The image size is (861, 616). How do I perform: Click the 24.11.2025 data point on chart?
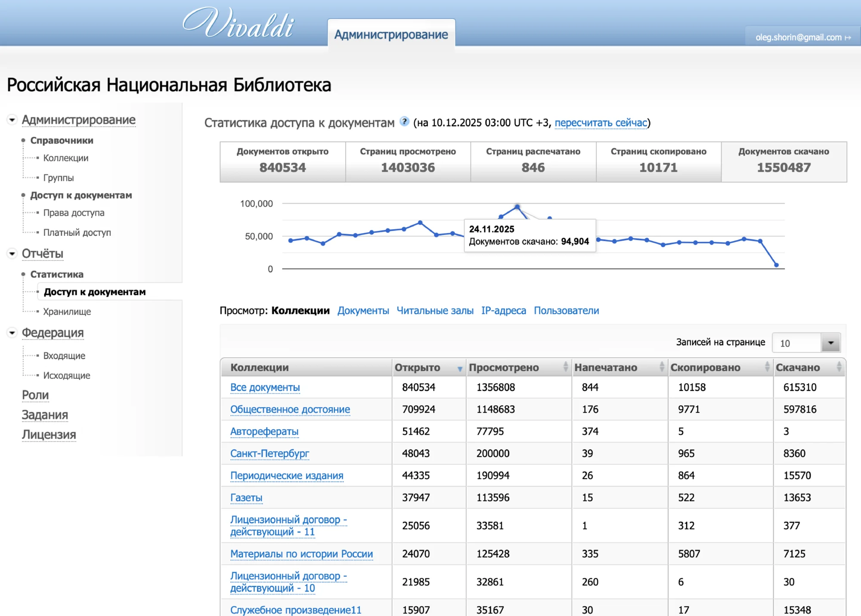click(x=517, y=207)
